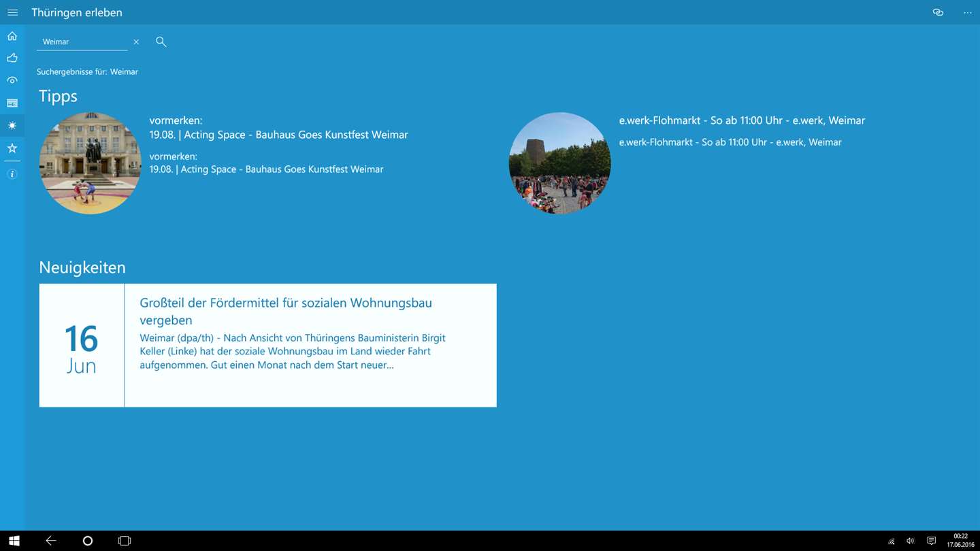Go to the Home page icon

(12, 36)
